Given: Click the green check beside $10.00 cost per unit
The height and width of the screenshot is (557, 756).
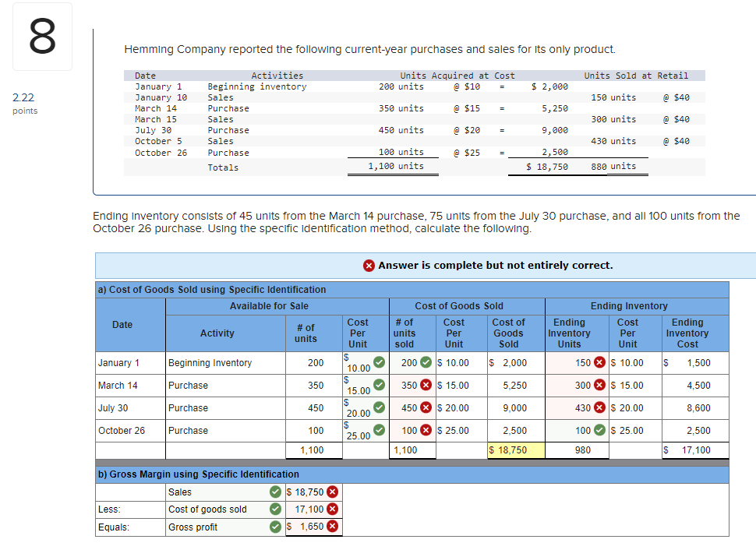Looking at the screenshot, I should tap(378, 360).
